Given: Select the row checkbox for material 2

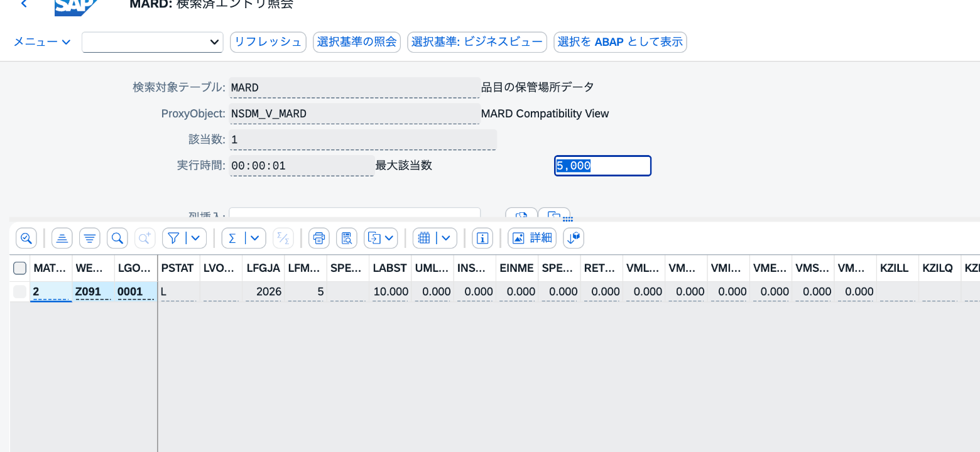Looking at the screenshot, I should [x=20, y=291].
